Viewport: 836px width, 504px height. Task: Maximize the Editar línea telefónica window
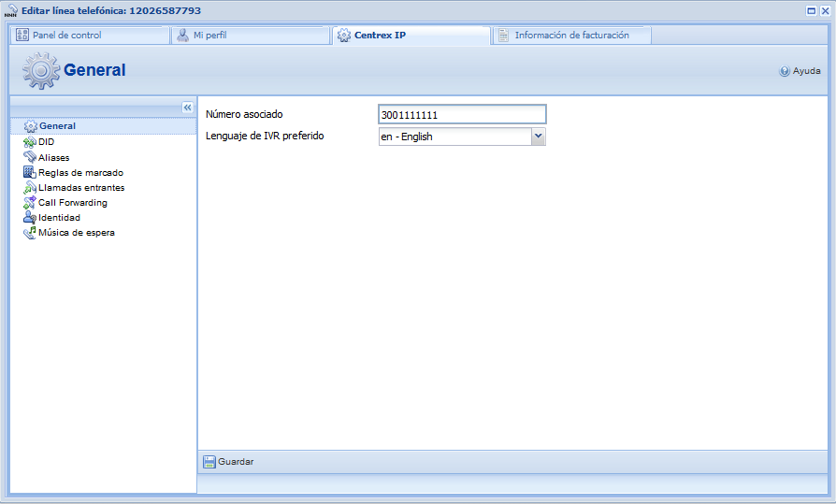(x=812, y=10)
